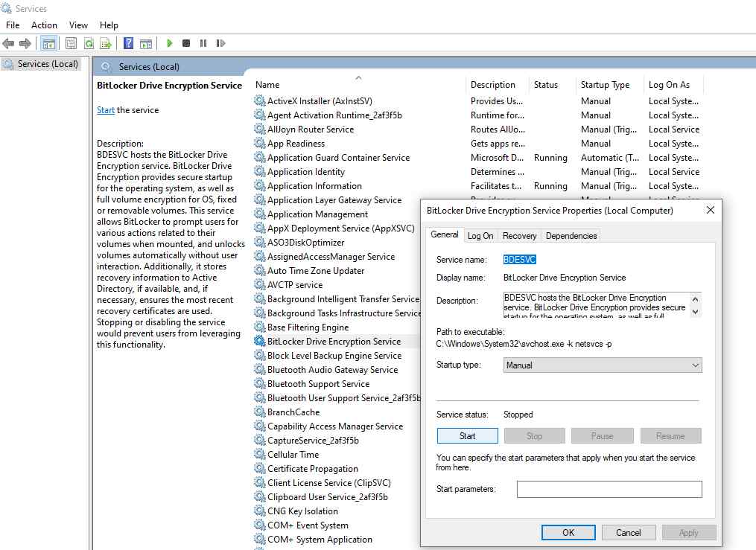Switch to the Log On tab
Screen dimensions: 756x550
pyautogui.click(x=480, y=235)
